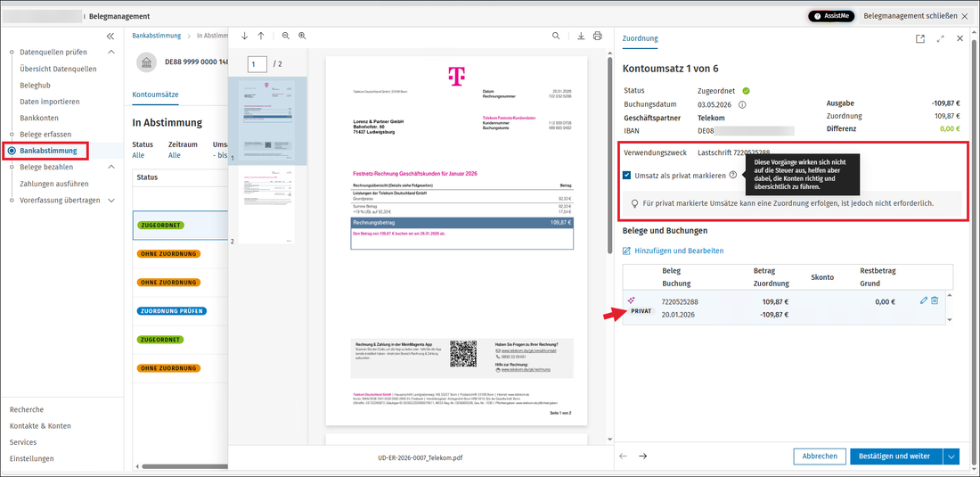Screen dimensions: 980x477
Task: Uncheck Umsatz als privat markieren
Action: (627, 176)
